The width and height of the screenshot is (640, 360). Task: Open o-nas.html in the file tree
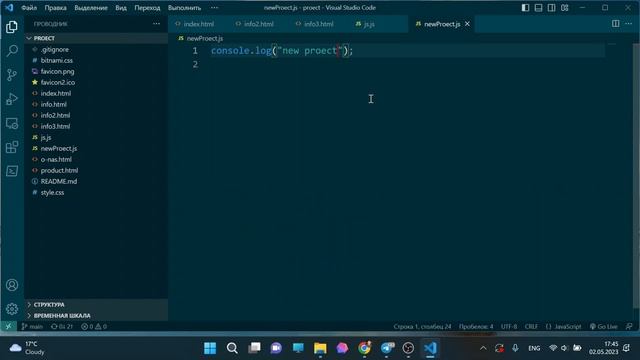[x=56, y=160]
